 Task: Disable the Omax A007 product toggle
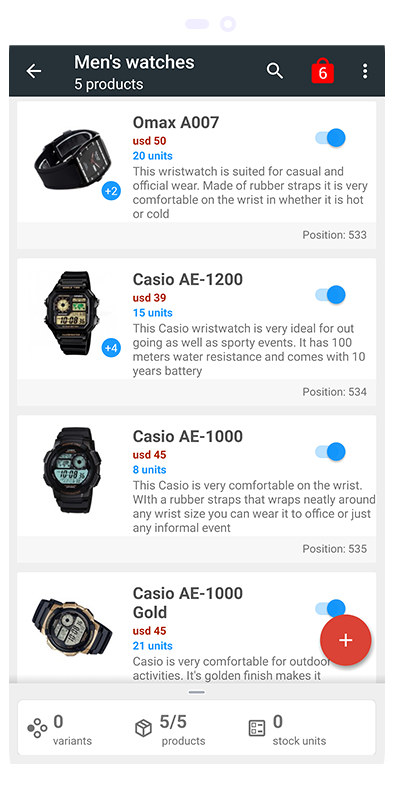pyautogui.click(x=331, y=138)
